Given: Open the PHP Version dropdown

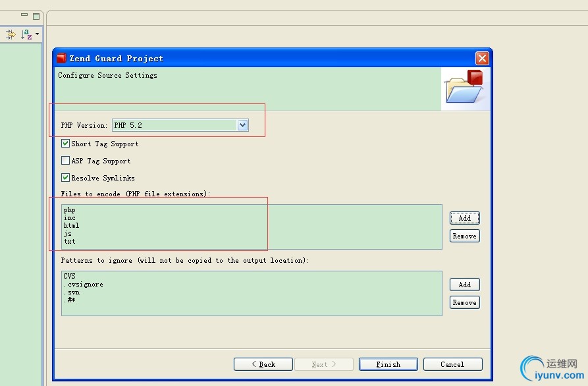Looking at the screenshot, I should pos(242,125).
